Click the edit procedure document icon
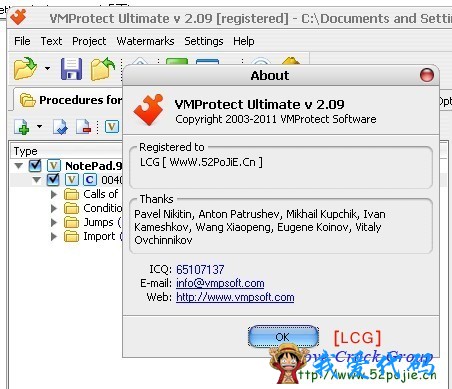Screen dimensions: 452x389 [60, 127]
